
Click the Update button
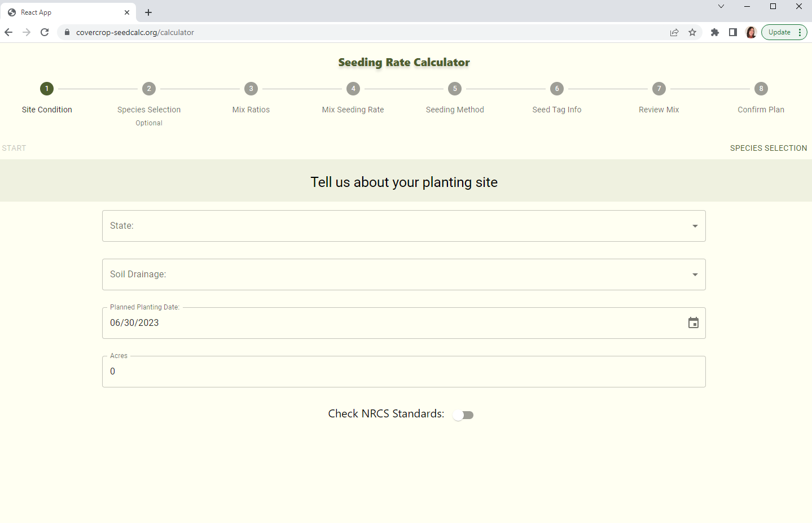(779, 32)
